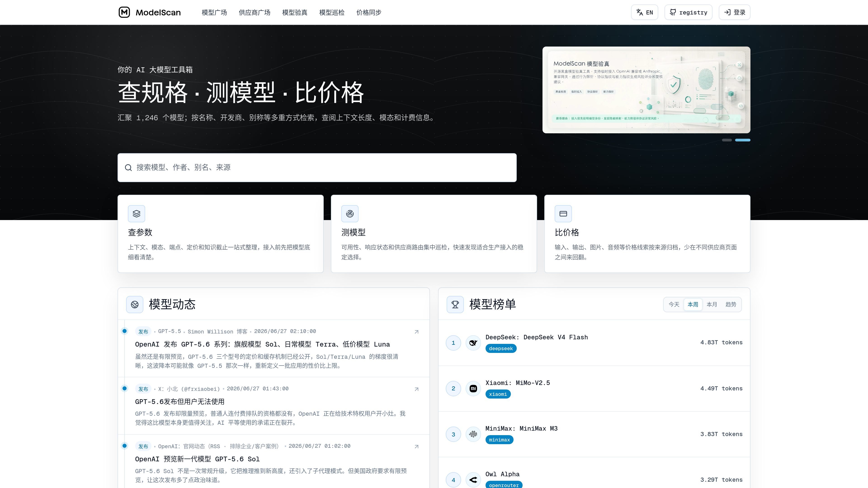Viewport: 868px width, 488px height.
Task: Click the Xiaomi logo in the ranking
Action: (473, 389)
